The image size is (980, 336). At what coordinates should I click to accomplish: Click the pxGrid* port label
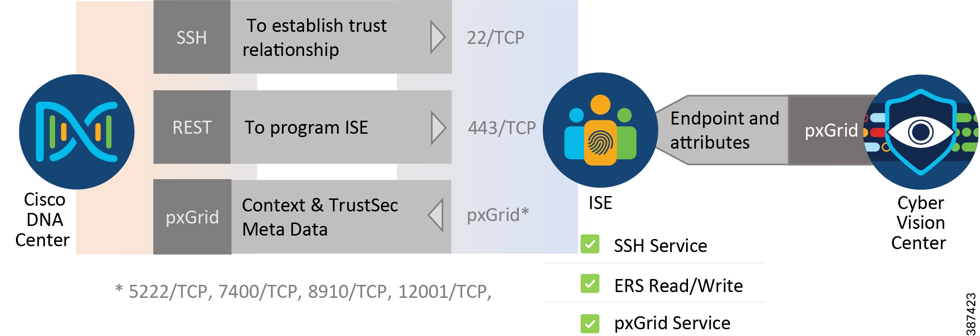(x=498, y=215)
